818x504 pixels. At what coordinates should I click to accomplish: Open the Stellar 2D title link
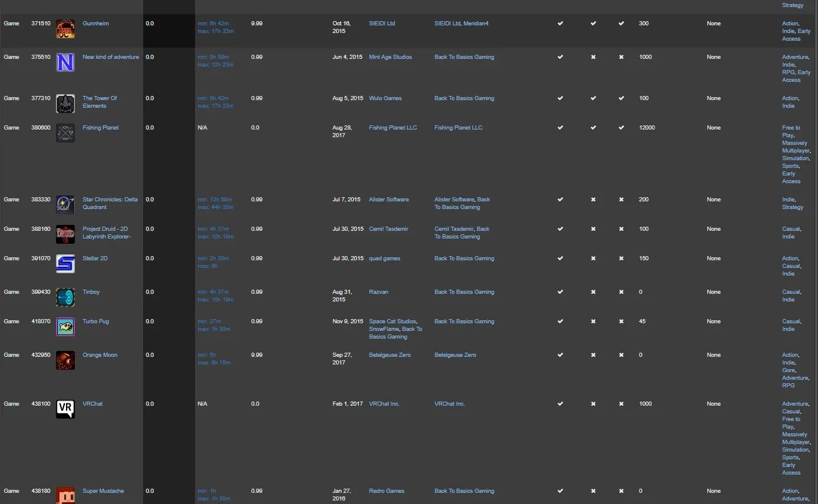(95, 258)
